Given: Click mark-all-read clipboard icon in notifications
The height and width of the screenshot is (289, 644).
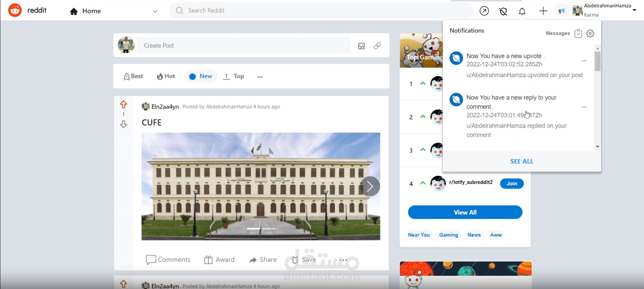Looking at the screenshot, I should click(578, 33).
